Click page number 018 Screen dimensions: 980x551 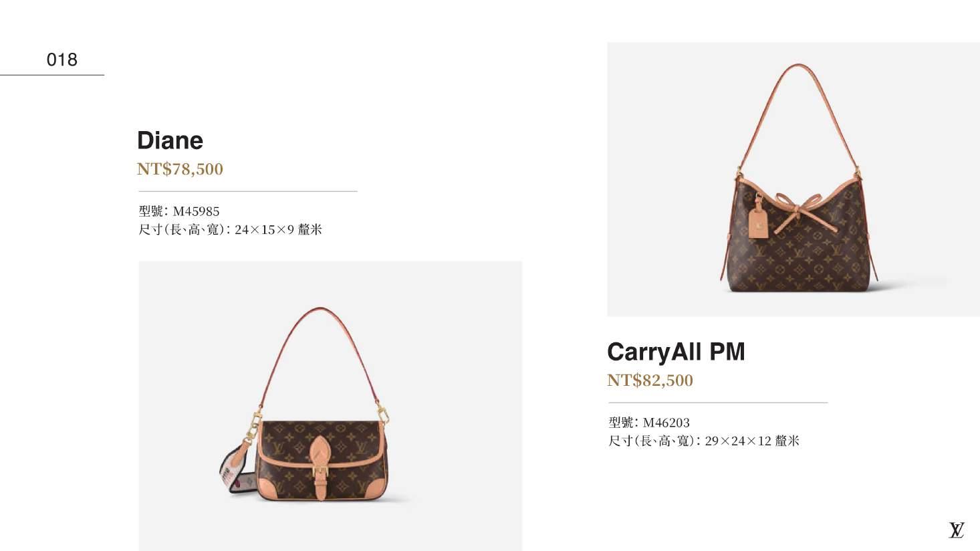click(x=62, y=60)
